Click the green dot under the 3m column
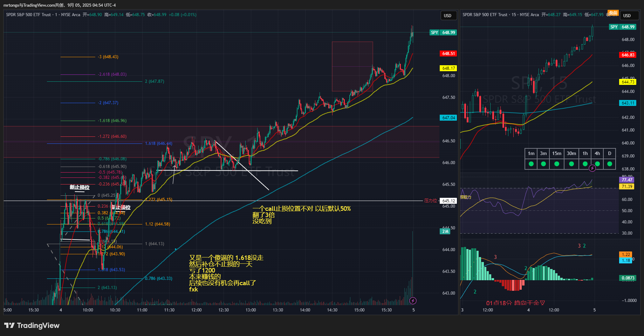The image size is (644, 336). pyautogui.click(x=543, y=164)
